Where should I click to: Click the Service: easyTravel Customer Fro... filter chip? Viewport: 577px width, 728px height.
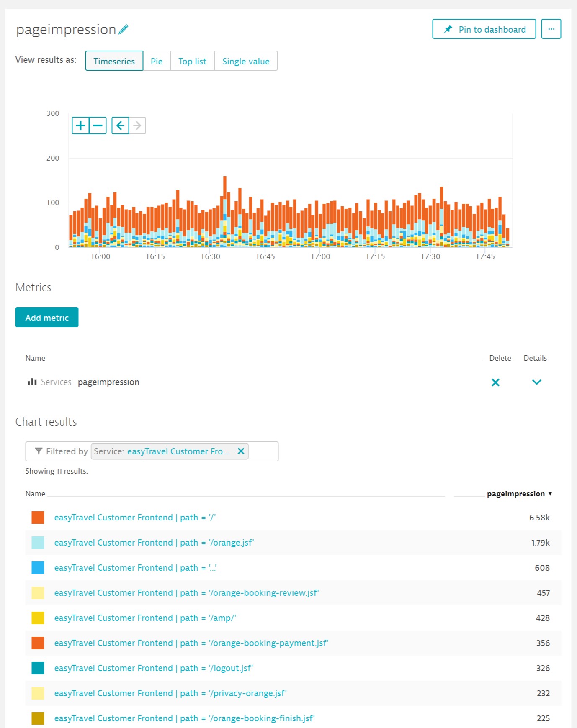170,451
